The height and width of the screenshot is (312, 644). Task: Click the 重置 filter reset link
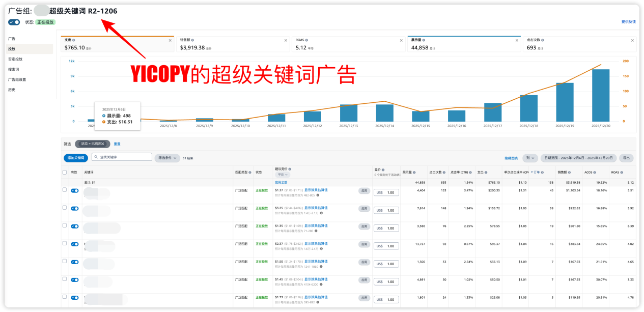[117, 144]
